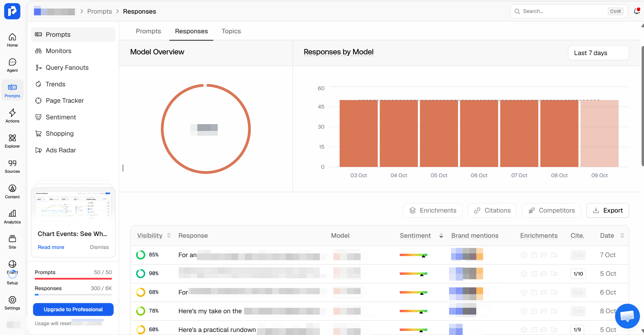Open the Explorer icon in the sidebar
The width and height of the screenshot is (644, 335).
point(12,141)
